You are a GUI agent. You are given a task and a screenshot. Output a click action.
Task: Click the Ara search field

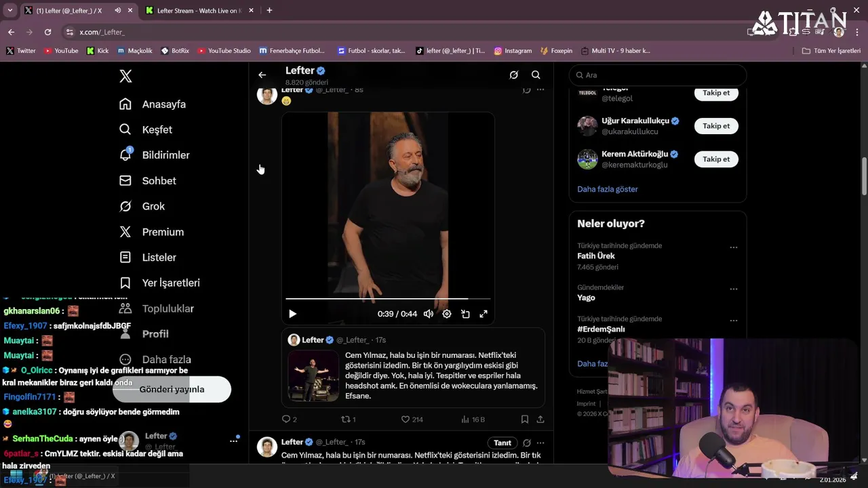[658, 75]
